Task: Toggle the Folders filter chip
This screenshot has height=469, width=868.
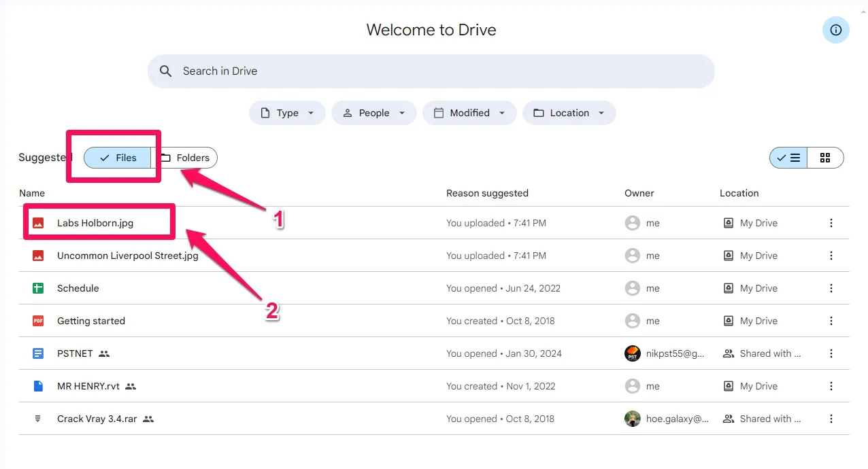Action: tap(186, 158)
